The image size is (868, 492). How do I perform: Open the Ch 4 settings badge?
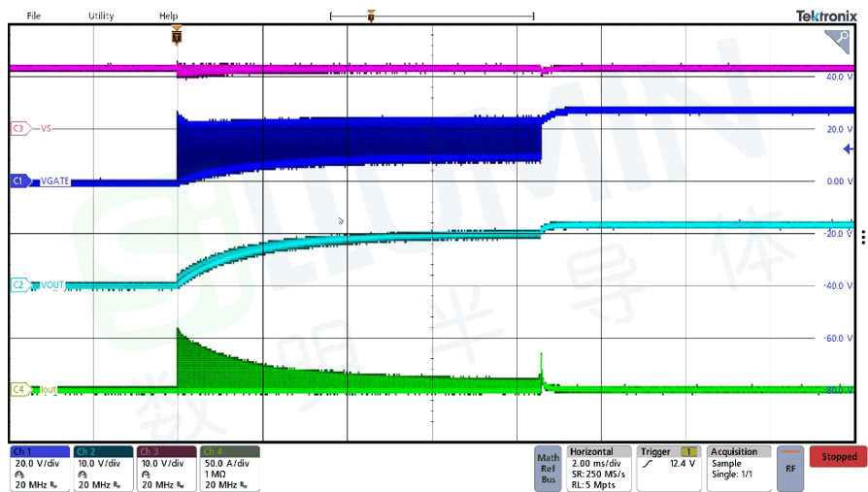pyautogui.click(x=230, y=468)
